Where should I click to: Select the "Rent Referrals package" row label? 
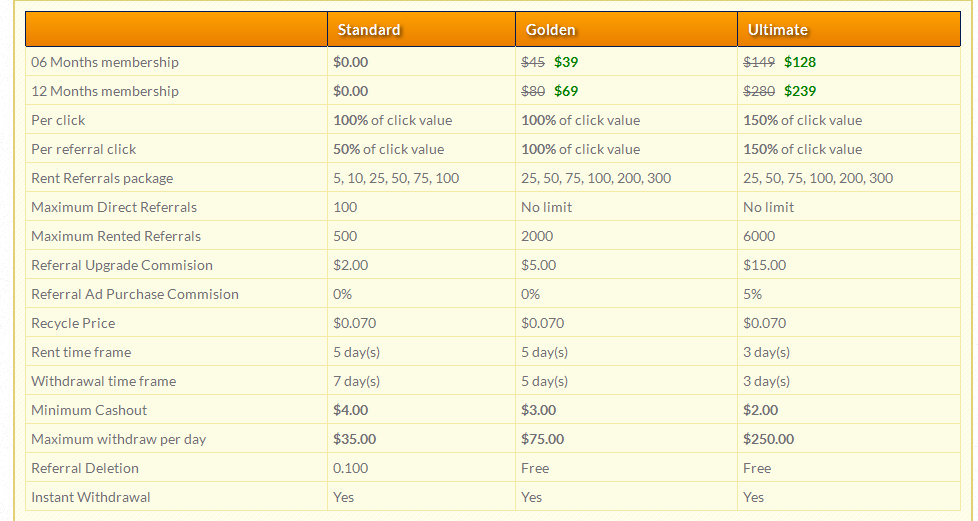(102, 178)
